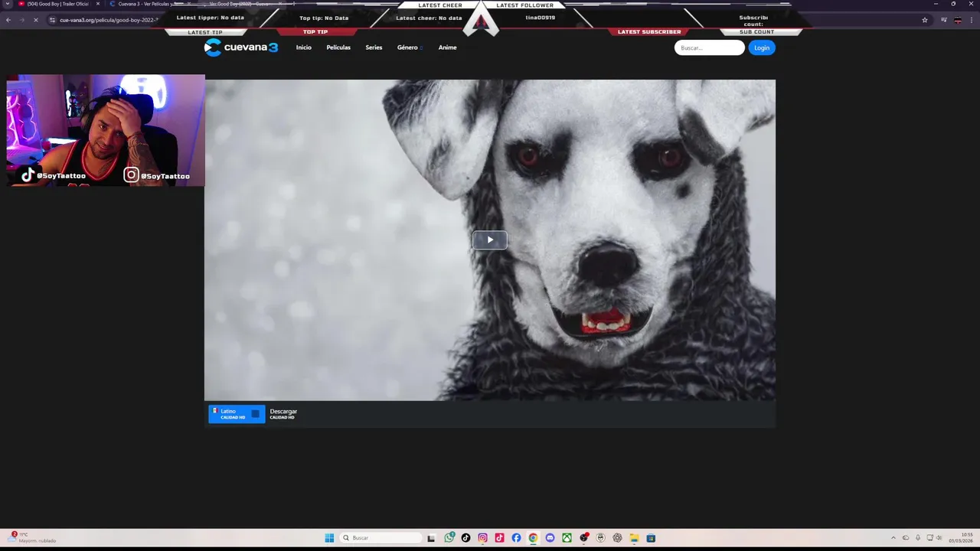980x551 pixels.
Task: Bookmark this page with star icon
Action: click(925, 20)
